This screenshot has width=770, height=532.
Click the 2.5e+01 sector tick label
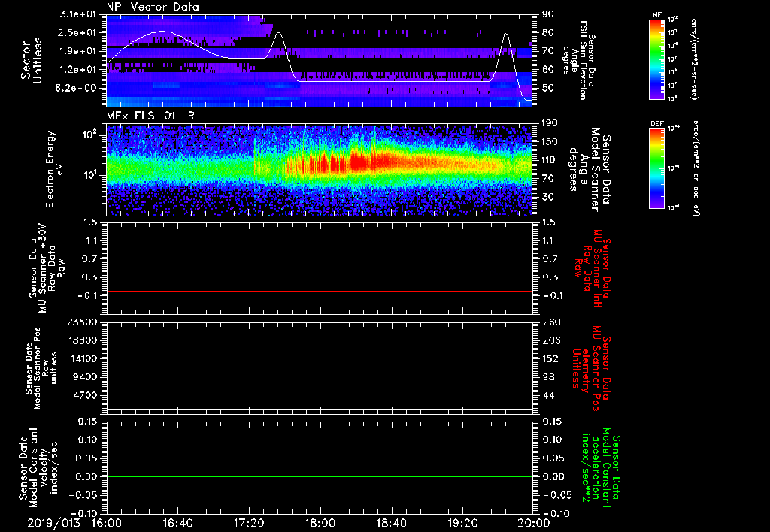pyautogui.click(x=78, y=32)
